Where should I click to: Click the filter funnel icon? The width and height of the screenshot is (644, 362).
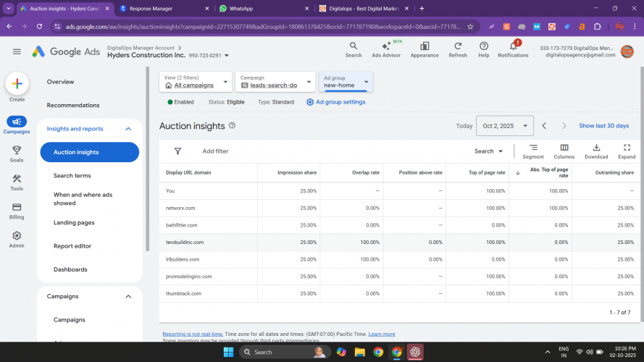(177, 151)
